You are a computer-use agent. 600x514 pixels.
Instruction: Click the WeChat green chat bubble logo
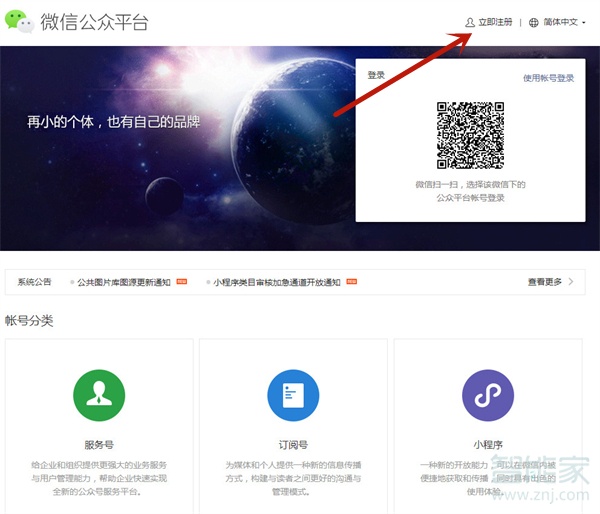[x=19, y=21]
